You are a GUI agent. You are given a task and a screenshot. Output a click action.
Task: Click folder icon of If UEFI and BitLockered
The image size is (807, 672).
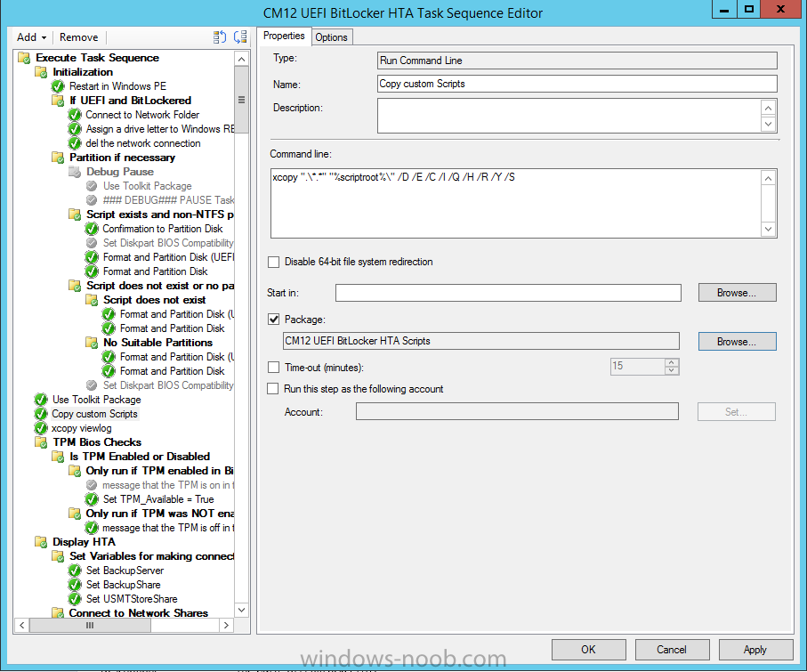tap(58, 101)
